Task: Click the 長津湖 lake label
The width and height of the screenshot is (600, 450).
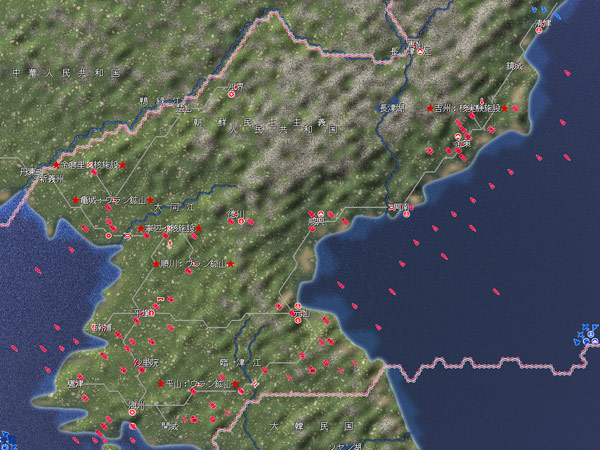Action: (x=391, y=109)
